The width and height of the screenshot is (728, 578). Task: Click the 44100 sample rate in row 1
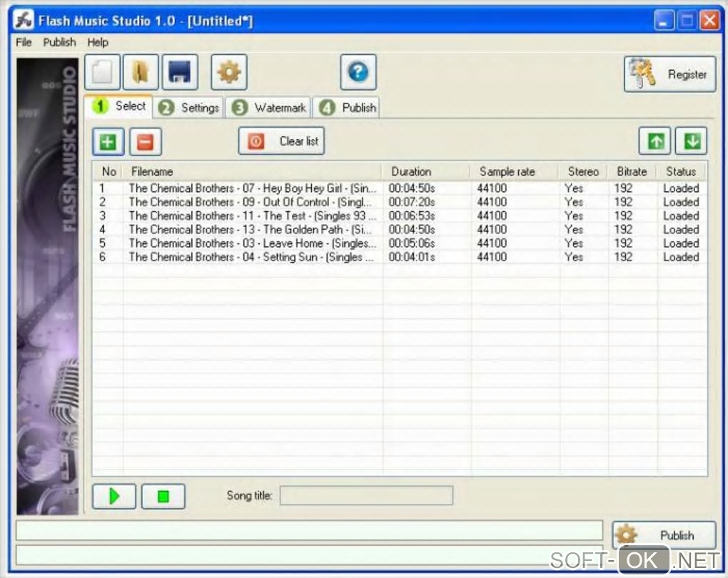click(492, 188)
